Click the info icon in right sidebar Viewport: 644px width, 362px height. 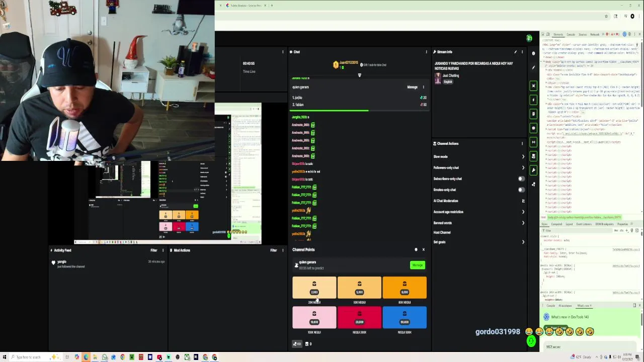pos(533,53)
